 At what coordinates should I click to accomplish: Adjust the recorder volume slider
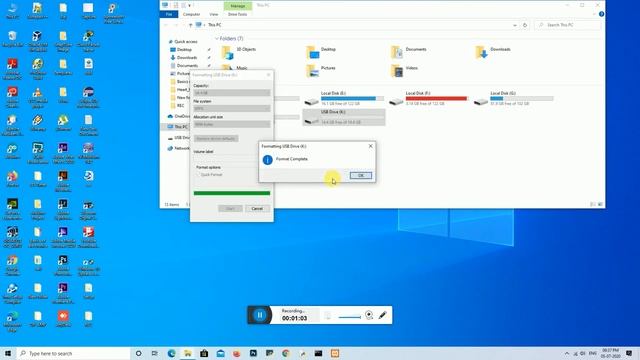[350, 317]
